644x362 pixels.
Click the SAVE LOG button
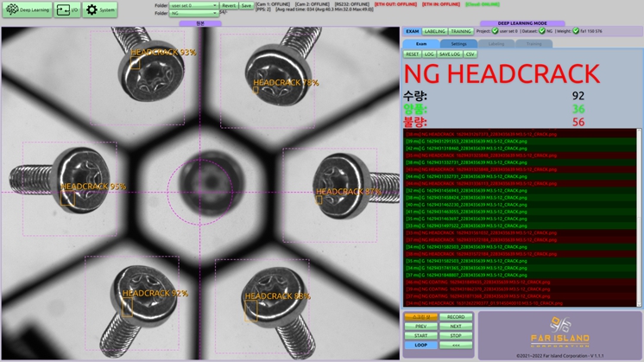coord(450,54)
